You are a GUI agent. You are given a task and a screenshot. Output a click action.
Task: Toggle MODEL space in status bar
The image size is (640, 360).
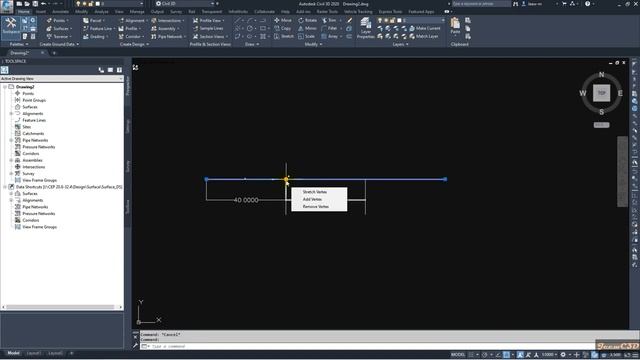458,355
